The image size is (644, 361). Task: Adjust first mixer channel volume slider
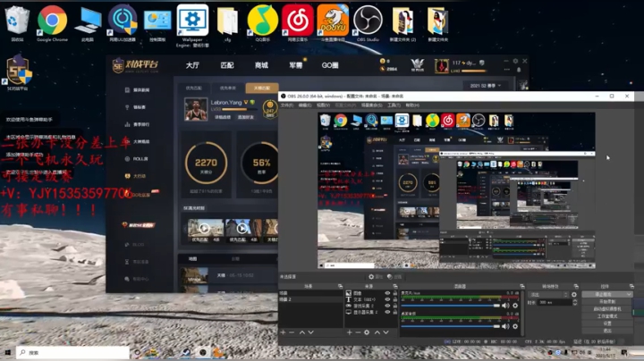(x=451, y=306)
